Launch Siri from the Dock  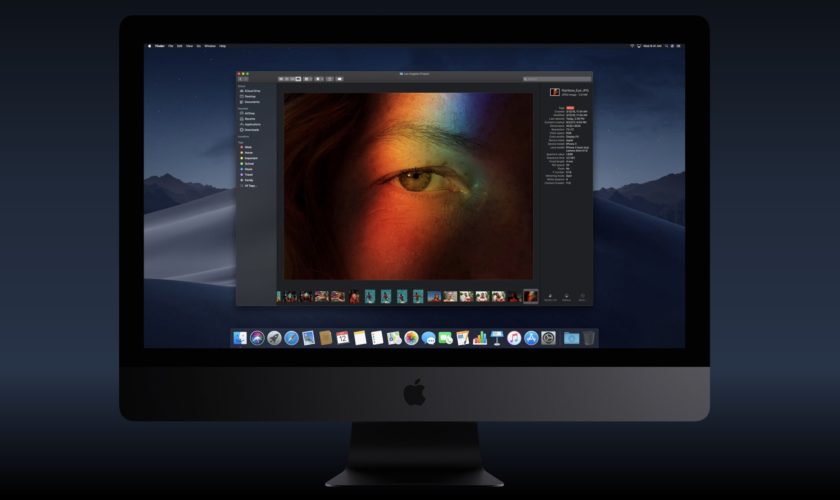point(257,338)
